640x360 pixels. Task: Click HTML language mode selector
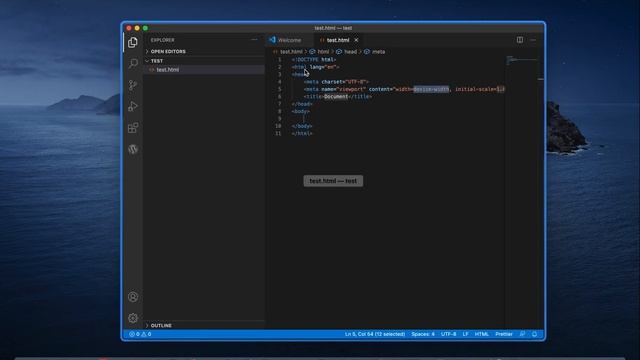[x=482, y=334]
